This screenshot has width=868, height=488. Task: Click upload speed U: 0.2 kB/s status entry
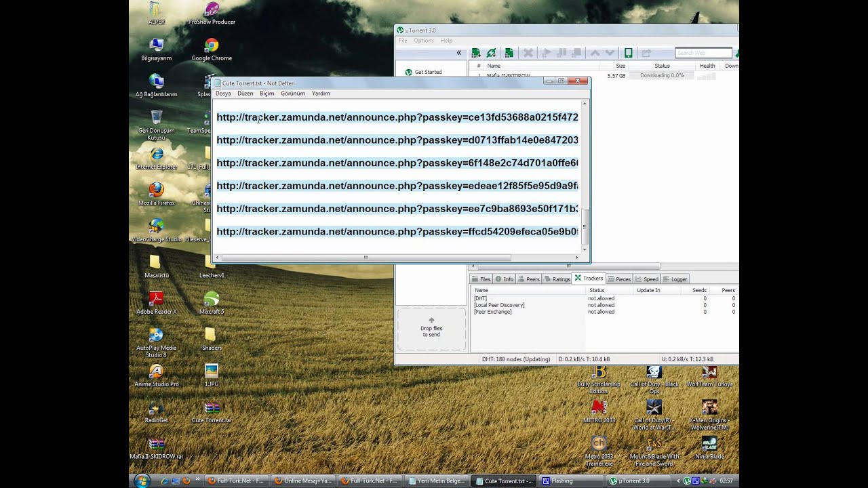coord(687,359)
